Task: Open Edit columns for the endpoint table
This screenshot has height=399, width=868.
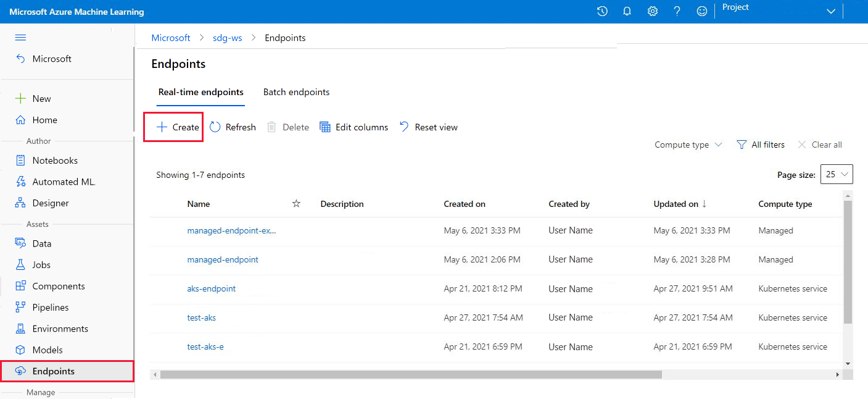Action: [x=353, y=127]
